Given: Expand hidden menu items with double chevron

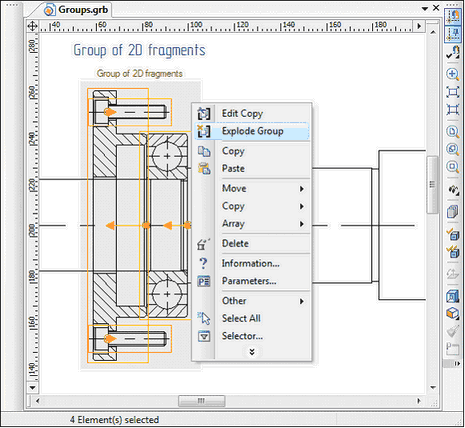Looking at the screenshot, I should click(x=252, y=352).
